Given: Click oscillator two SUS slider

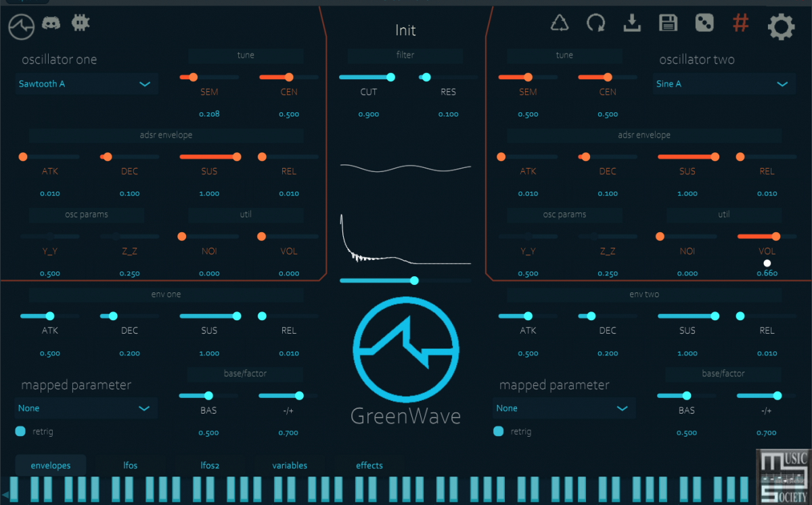Looking at the screenshot, I should click(x=687, y=157).
